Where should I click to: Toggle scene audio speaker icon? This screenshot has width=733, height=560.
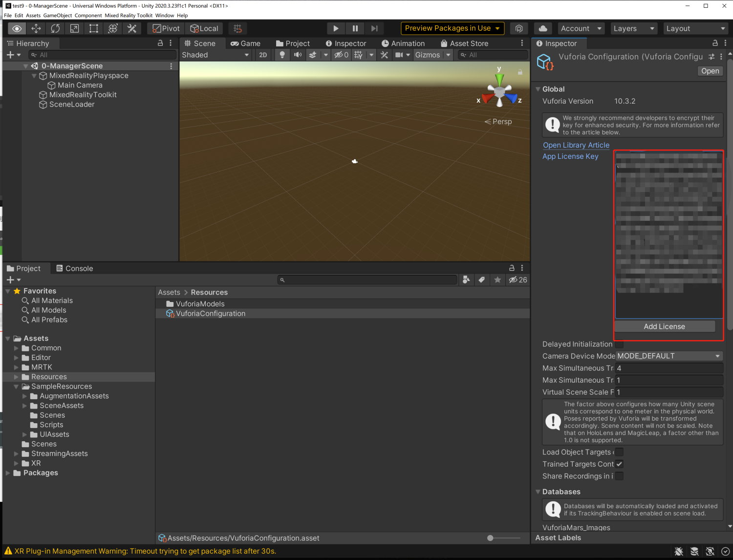(x=297, y=55)
